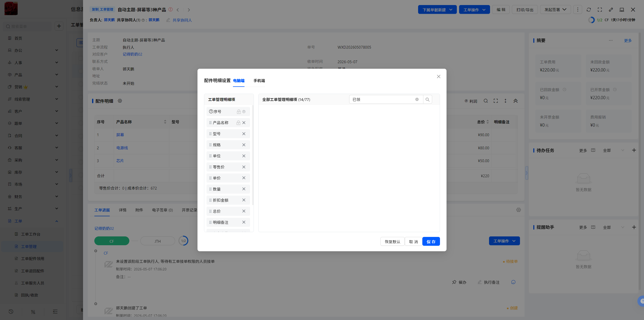
Task: Open 配件明细 settings gear
Action: (120, 101)
